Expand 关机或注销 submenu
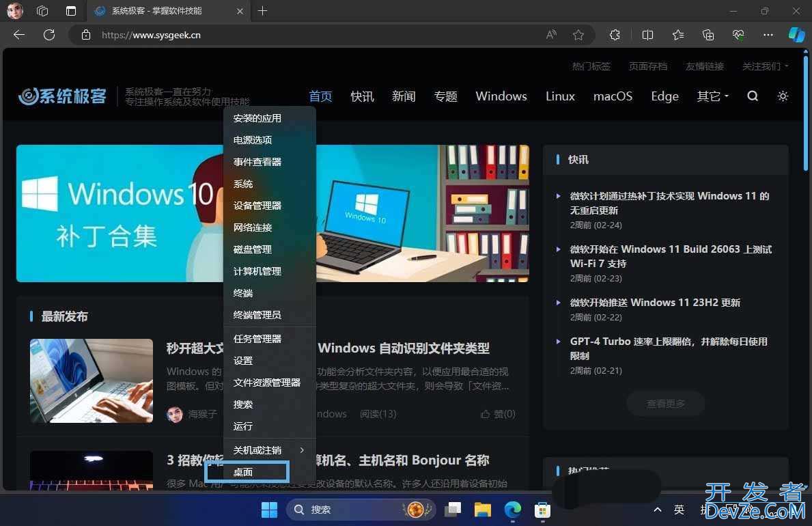 (x=269, y=450)
